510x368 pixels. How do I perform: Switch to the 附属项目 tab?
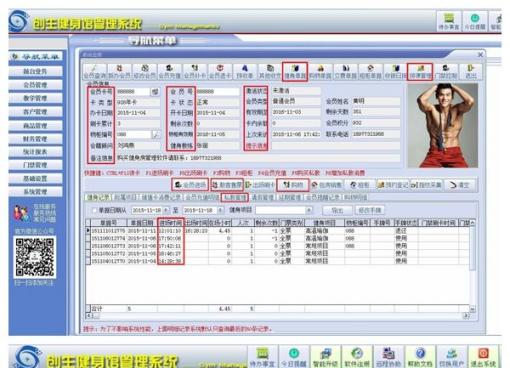coord(125,197)
